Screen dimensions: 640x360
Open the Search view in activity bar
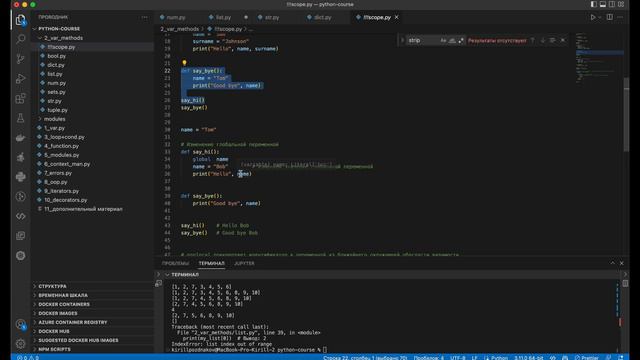coord(20,39)
